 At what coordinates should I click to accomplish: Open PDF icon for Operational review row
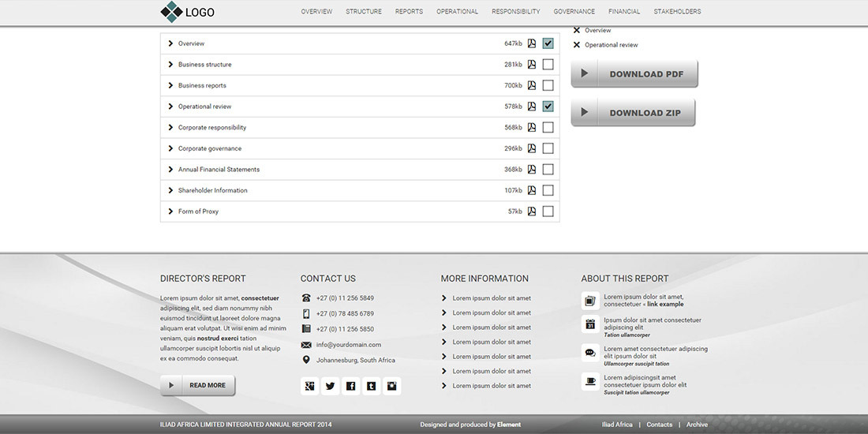531,107
